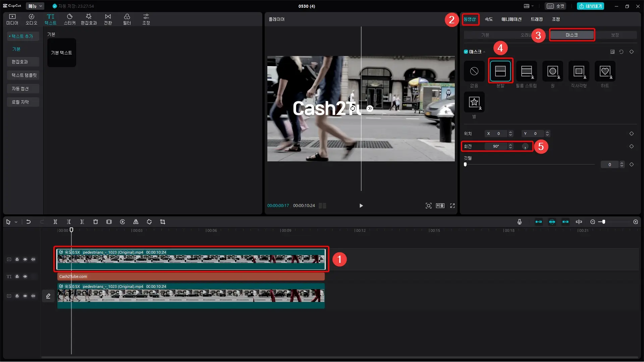
Task: Click the position X value stepper
Action: pos(511,134)
